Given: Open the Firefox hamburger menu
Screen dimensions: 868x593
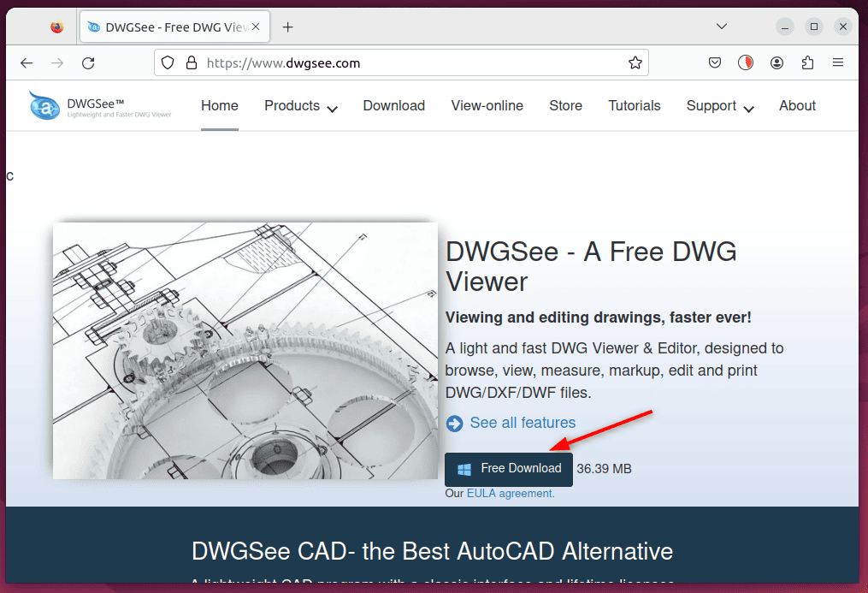Looking at the screenshot, I should [838, 62].
